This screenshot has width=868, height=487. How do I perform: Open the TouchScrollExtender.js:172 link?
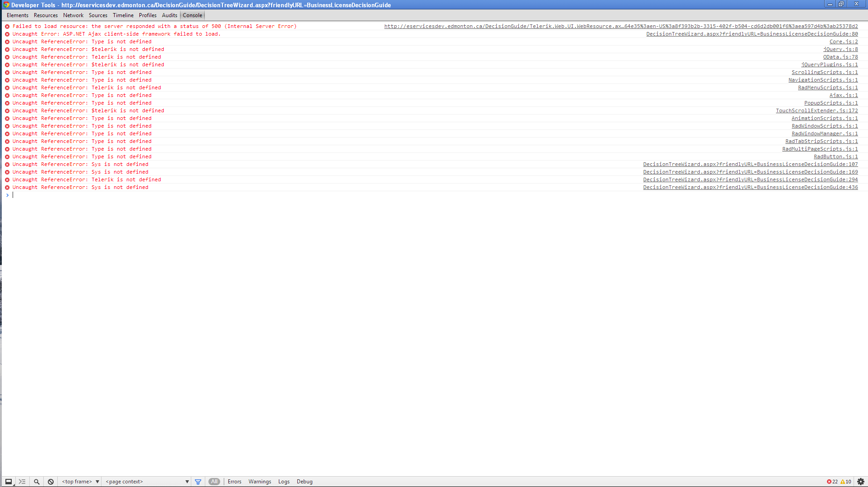tap(817, 110)
